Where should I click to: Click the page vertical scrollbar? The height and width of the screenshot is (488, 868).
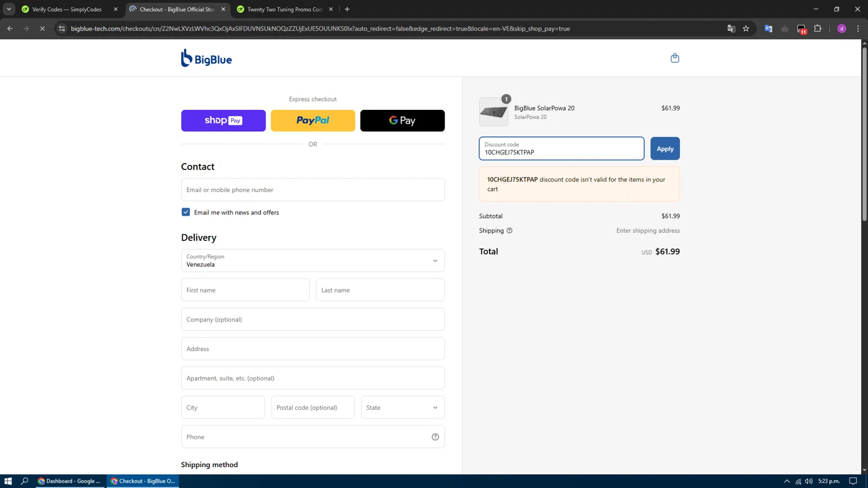pyautogui.click(x=865, y=133)
